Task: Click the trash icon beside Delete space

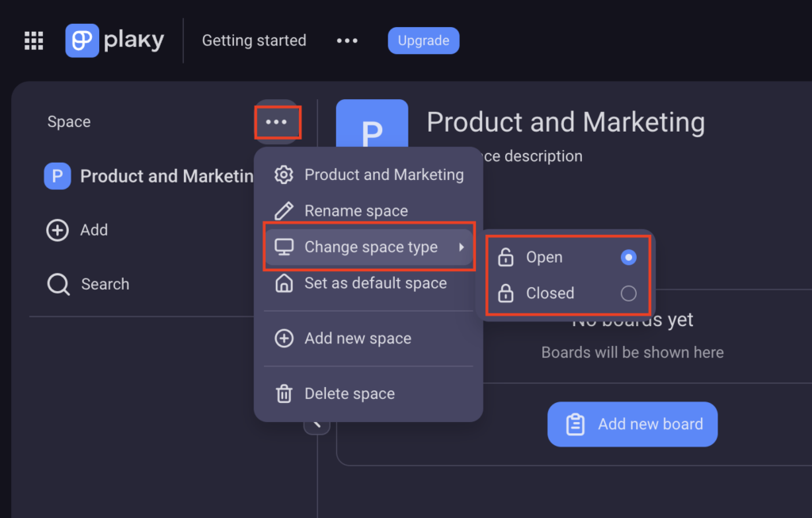Action: click(283, 393)
